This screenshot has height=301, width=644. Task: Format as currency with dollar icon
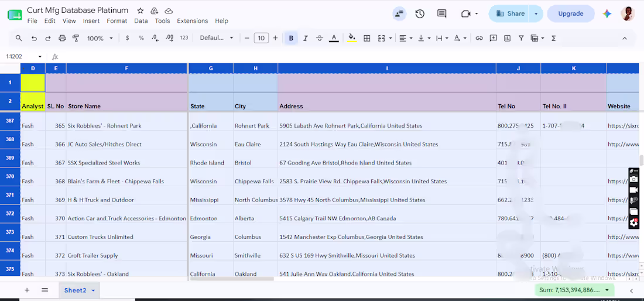coord(127,38)
